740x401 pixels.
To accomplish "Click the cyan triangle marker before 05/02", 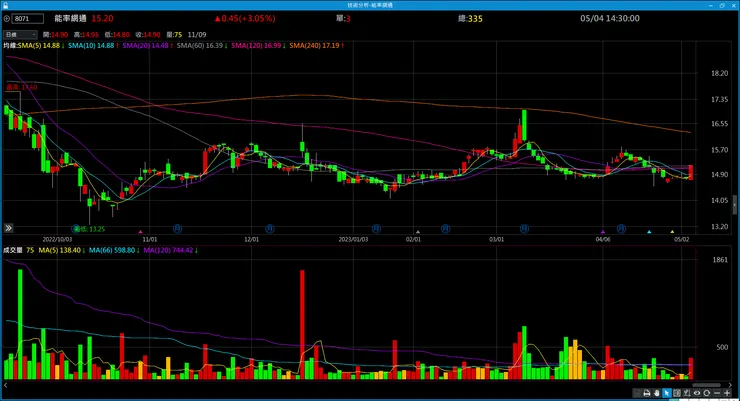I will click(x=649, y=232).
